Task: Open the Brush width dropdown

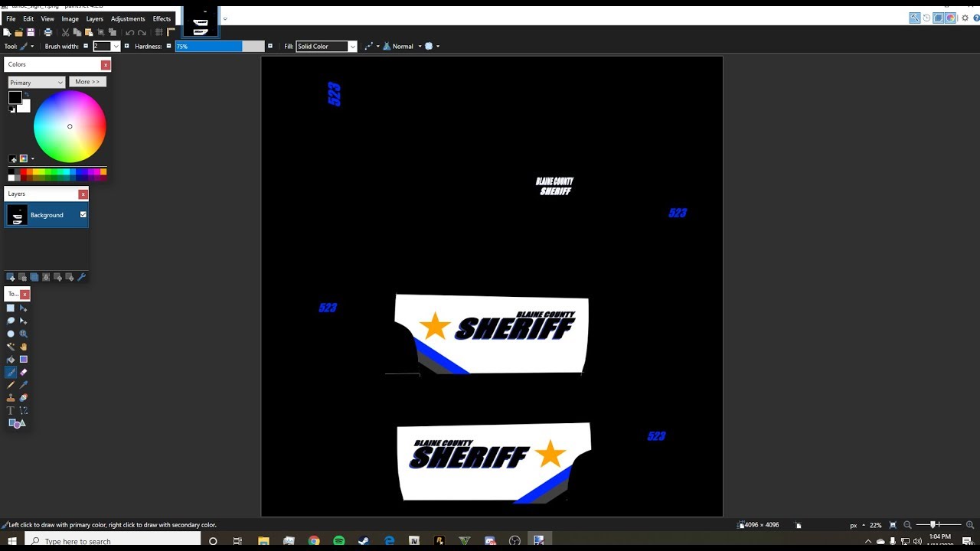Action: [x=116, y=47]
